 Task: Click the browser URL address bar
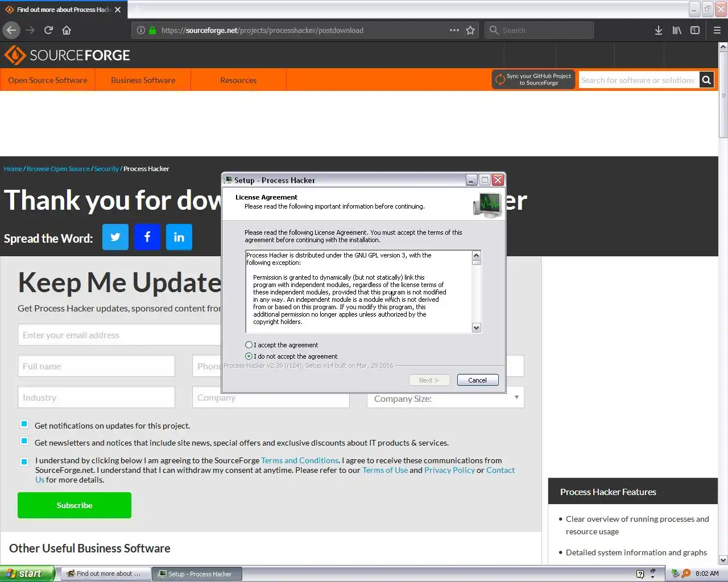tap(304, 30)
